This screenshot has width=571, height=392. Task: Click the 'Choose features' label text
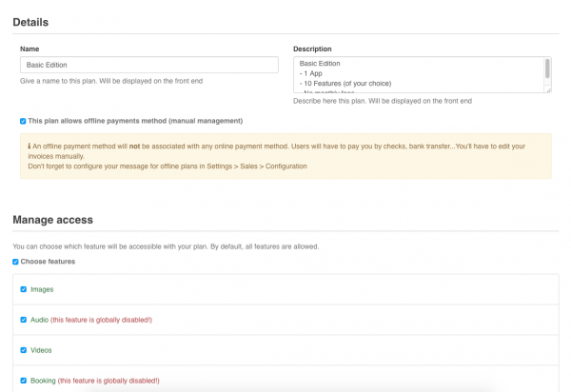pos(48,262)
